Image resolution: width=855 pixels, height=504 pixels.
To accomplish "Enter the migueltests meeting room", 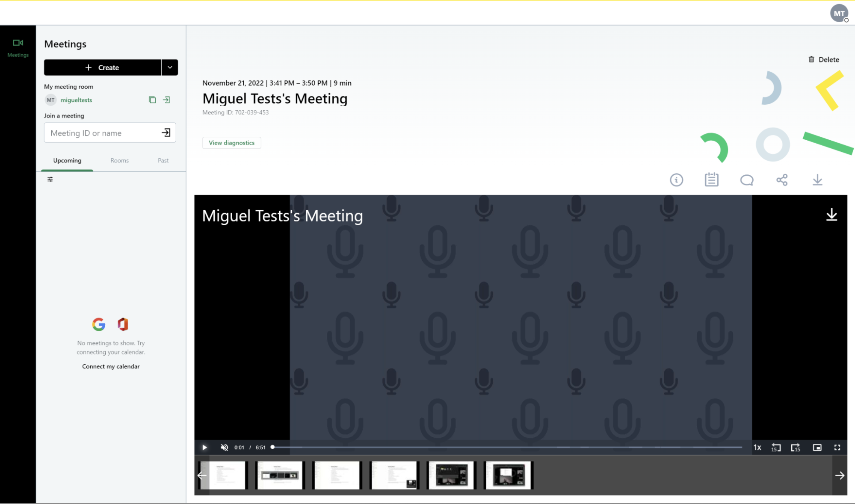I will tap(167, 100).
